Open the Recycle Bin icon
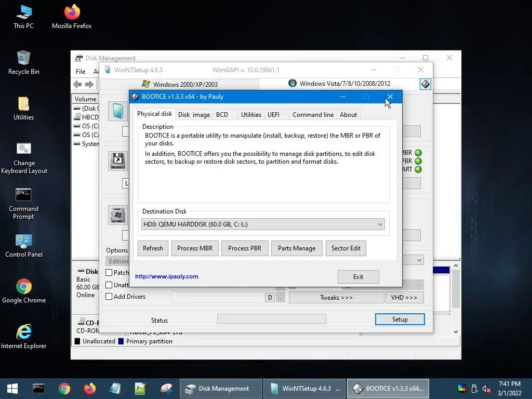 point(23,62)
